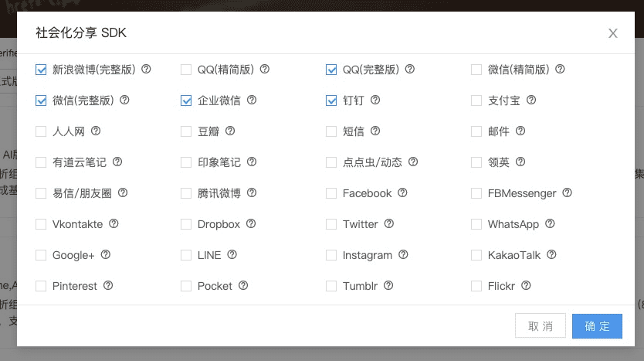Disable the 企业微信 checkbox
Image resolution: width=644 pixels, height=361 pixels.
186,100
